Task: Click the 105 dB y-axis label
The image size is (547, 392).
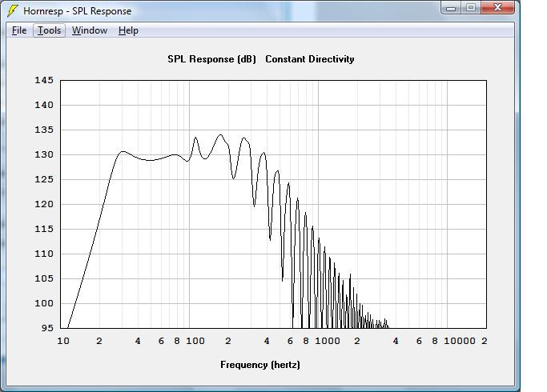Action: pyautogui.click(x=44, y=278)
